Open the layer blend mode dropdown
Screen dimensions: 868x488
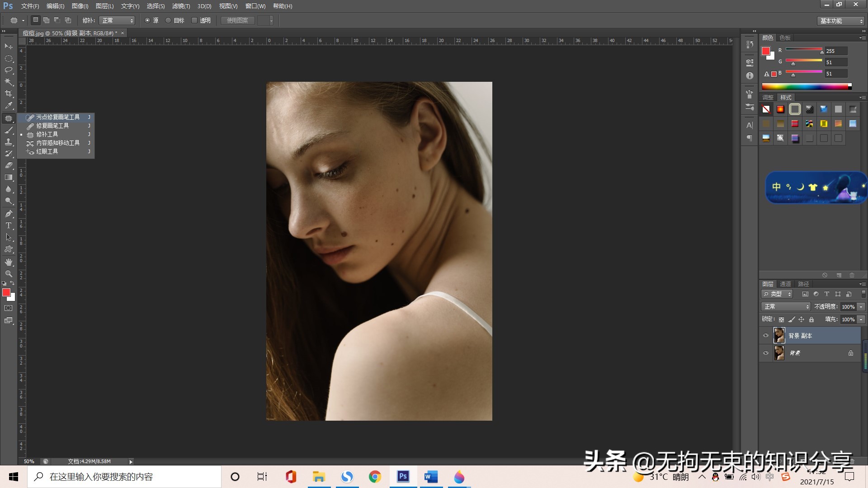[x=786, y=307]
